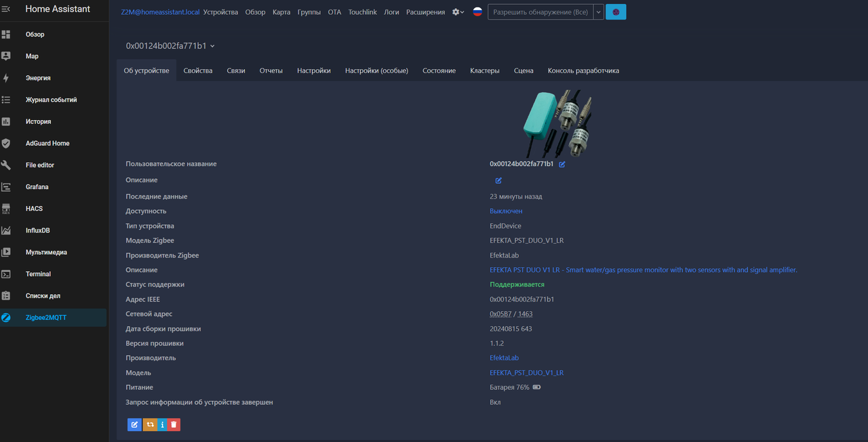This screenshot has height=442, width=868.
Task: Open the InfluxDB graph icon in sidebar
Action: (x=6, y=230)
